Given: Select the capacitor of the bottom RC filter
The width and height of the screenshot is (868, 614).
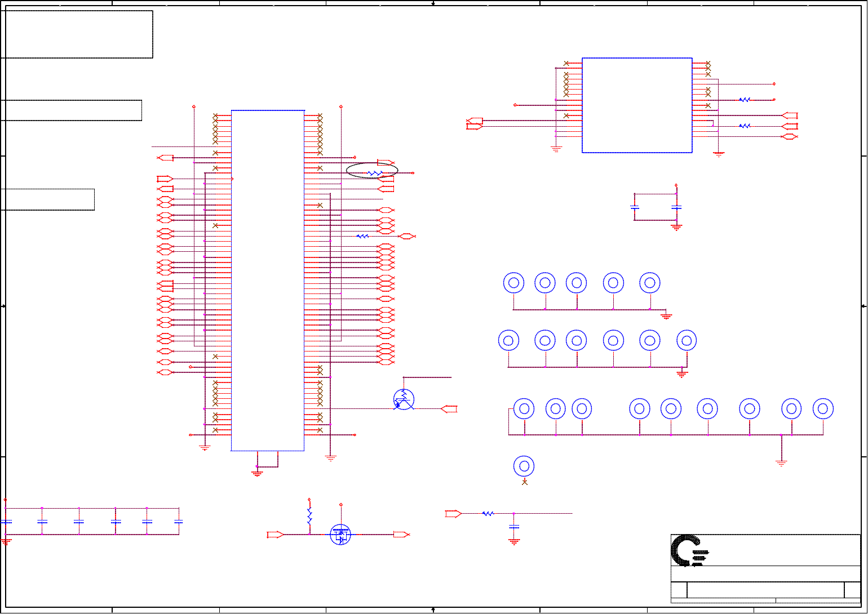Looking at the screenshot, I should coord(513,527).
